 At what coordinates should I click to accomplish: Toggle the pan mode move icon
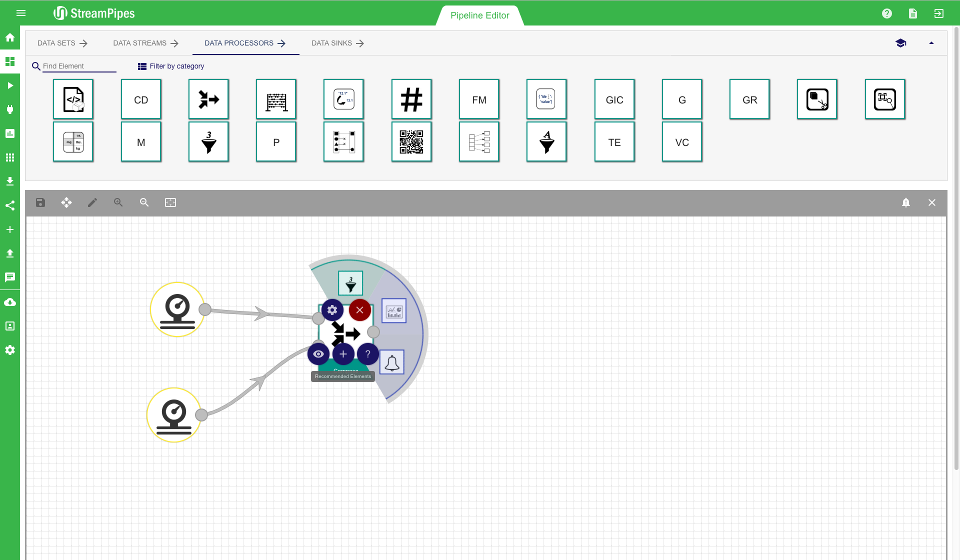(66, 202)
